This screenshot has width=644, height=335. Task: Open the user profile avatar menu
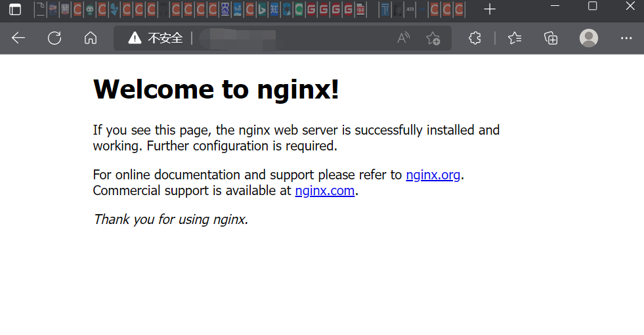point(589,38)
